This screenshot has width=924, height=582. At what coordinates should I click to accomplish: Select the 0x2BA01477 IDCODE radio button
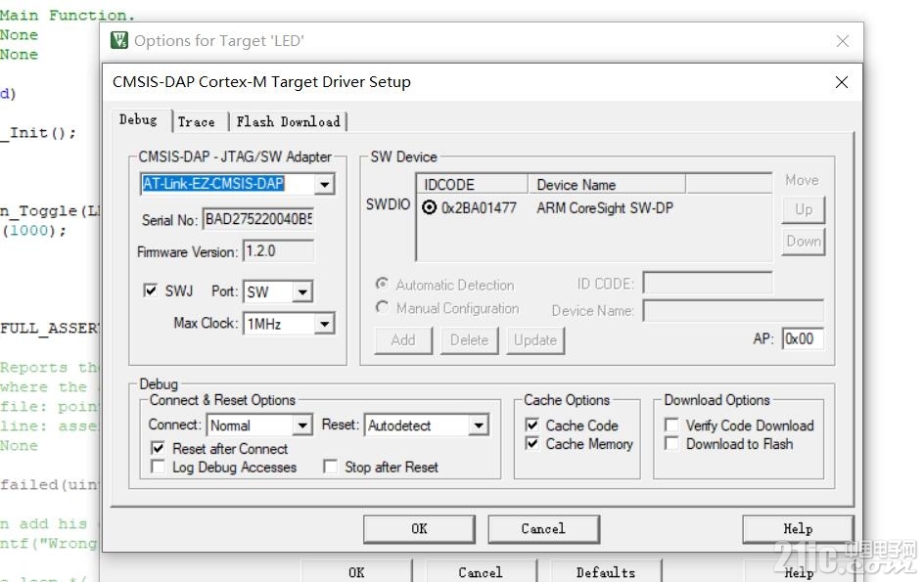(429, 207)
